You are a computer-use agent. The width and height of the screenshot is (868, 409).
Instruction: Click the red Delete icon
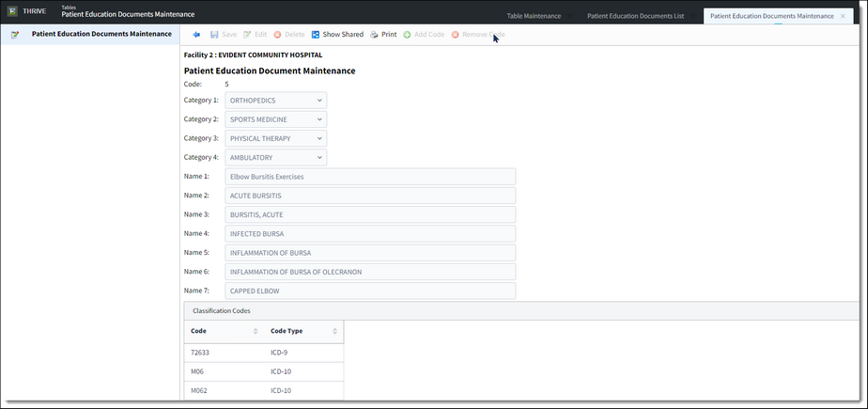pyautogui.click(x=277, y=35)
